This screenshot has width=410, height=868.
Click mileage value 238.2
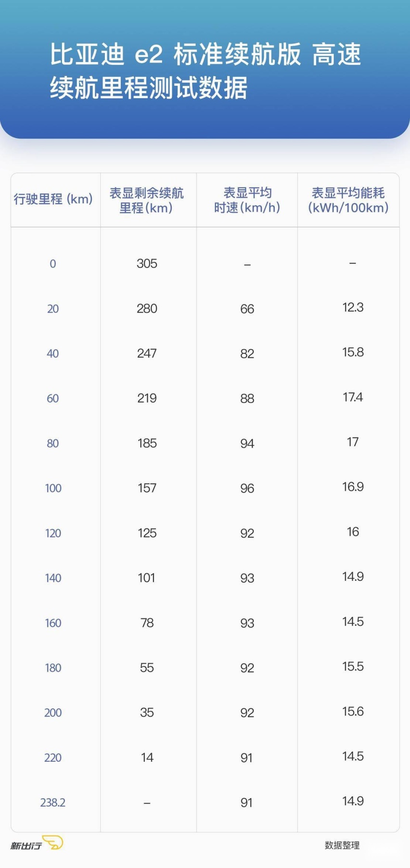(x=53, y=802)
